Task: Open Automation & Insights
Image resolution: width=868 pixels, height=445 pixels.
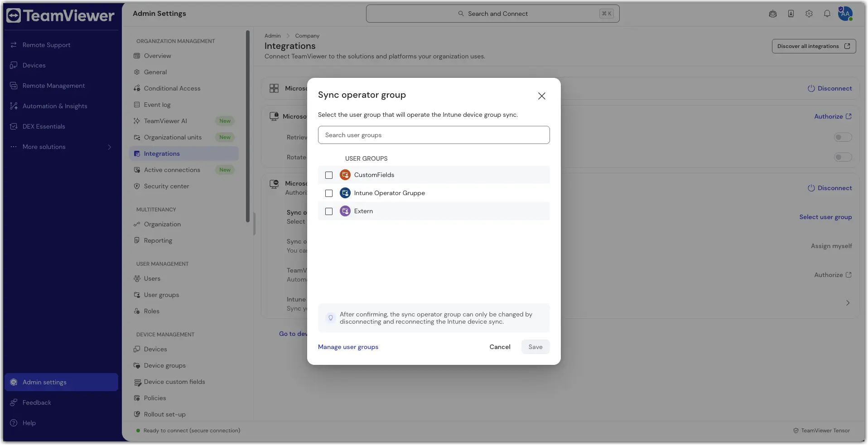Action: coord(55,106)
